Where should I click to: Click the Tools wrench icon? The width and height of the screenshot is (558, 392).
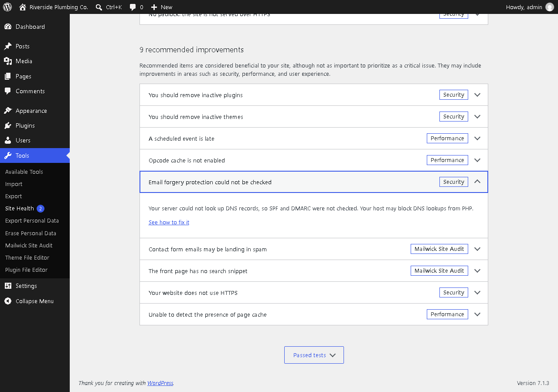[x=8, y=155]
